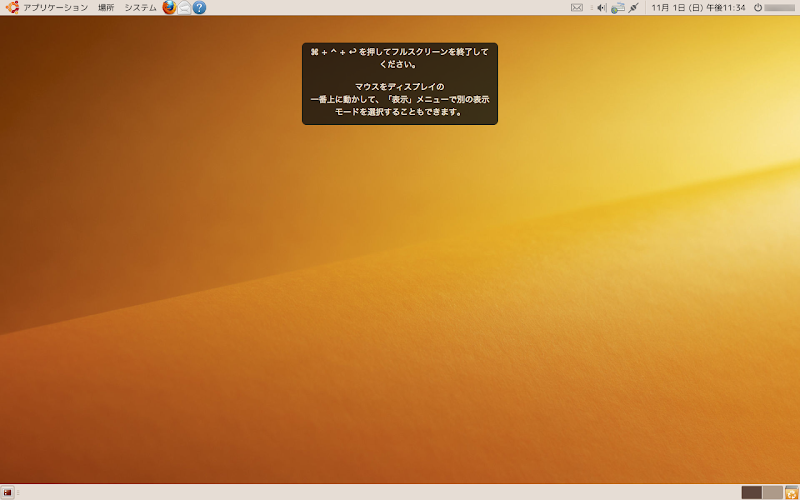Viewport: 800px width, 500px height.
Task: Switch to the first workspace
Action: click(x=751, y=492)
